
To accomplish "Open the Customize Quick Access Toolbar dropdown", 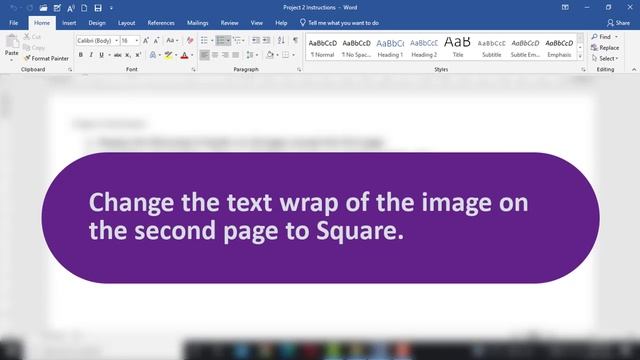I will point(111,8).
